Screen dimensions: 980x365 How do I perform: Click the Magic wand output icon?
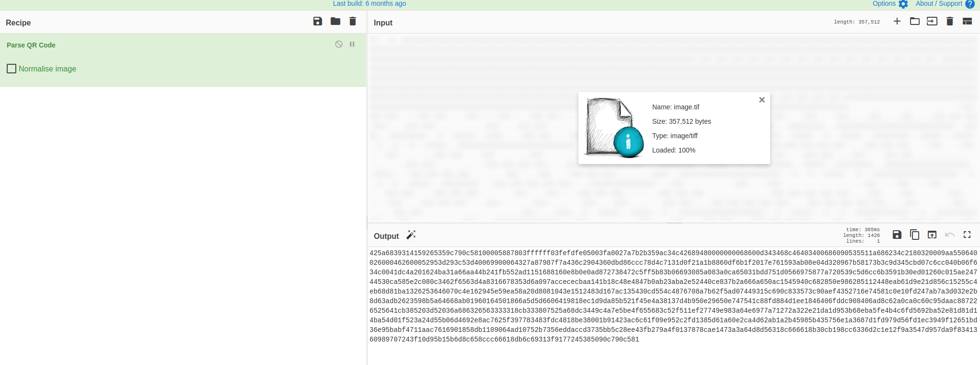[x=411, y=235]
